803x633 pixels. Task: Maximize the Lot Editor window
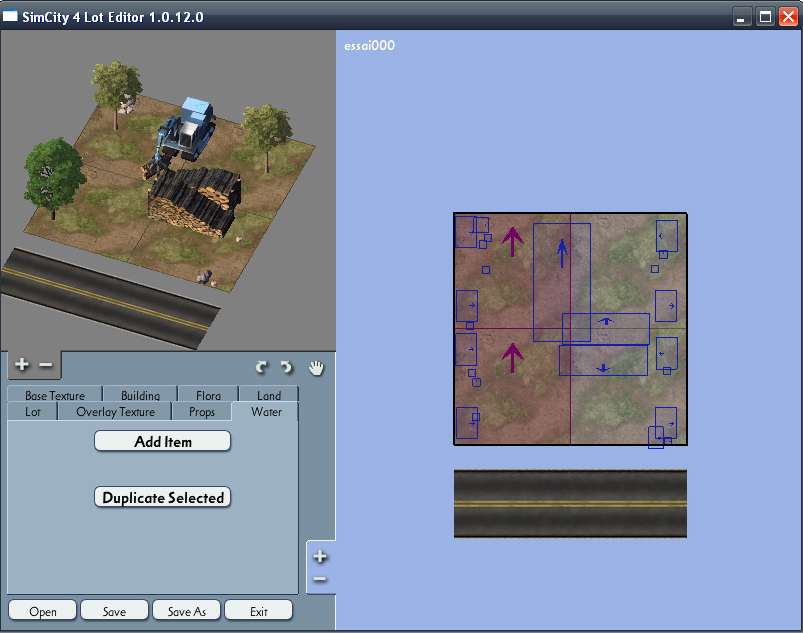(x=765, y=16)
